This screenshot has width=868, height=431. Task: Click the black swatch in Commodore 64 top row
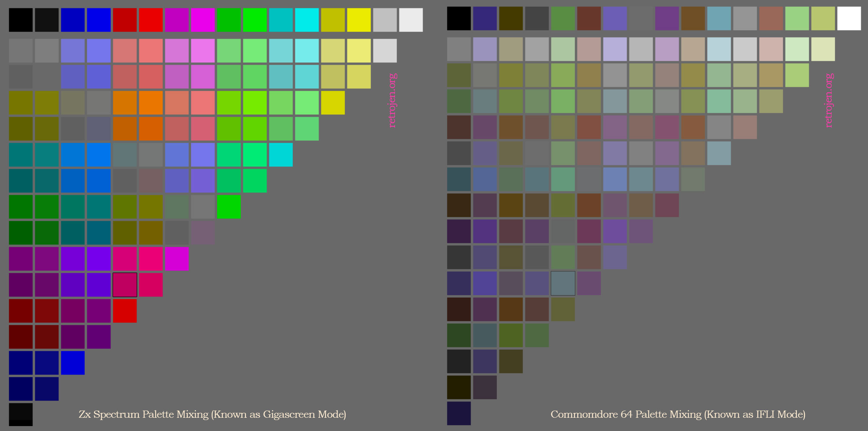click(x=459, y=19)
